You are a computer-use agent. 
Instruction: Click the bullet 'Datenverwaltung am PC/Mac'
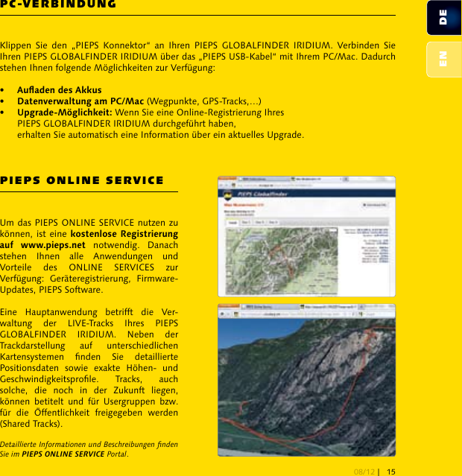click(x=80, y=101)
